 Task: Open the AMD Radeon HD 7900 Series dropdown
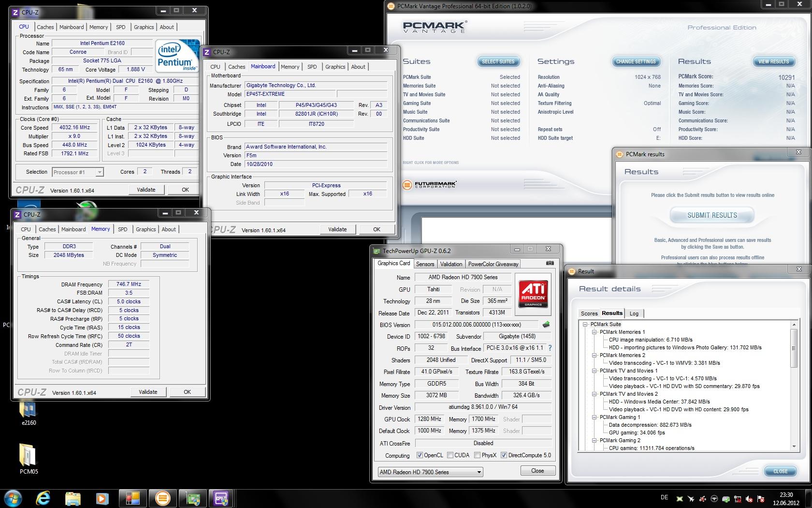point(430,472)
